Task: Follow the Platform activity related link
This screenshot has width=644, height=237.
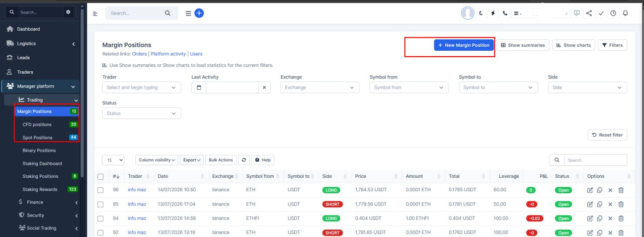Action: point(168,54)
